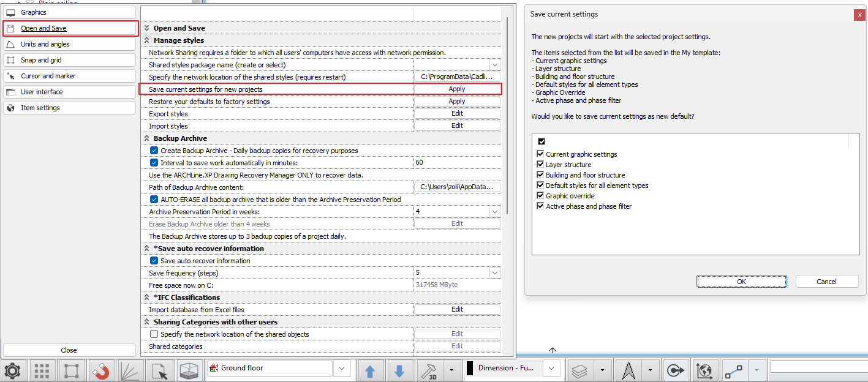Open the Dimension style dropdown
The height and width of the screenshot is (382, 868).
click(553, 369)
